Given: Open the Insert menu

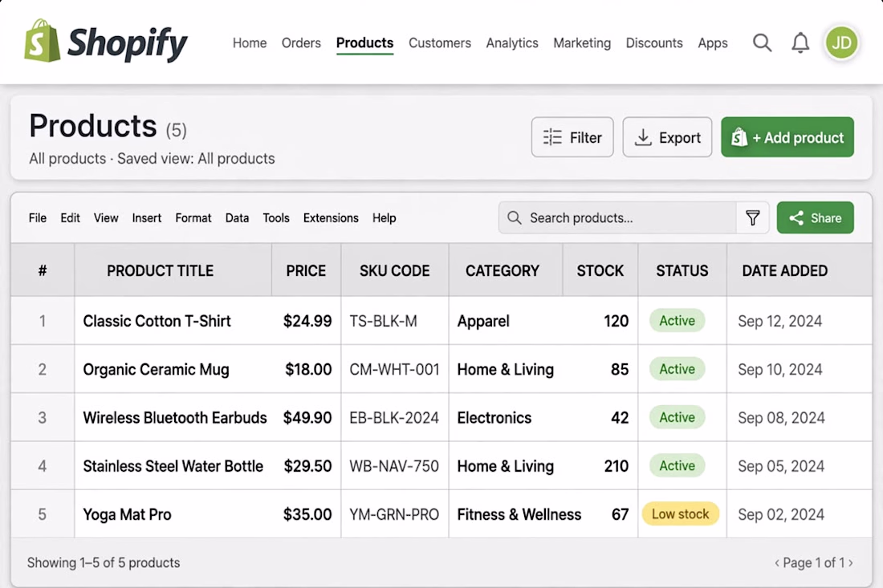Looking at the screenshot, I should pos(146,217).
